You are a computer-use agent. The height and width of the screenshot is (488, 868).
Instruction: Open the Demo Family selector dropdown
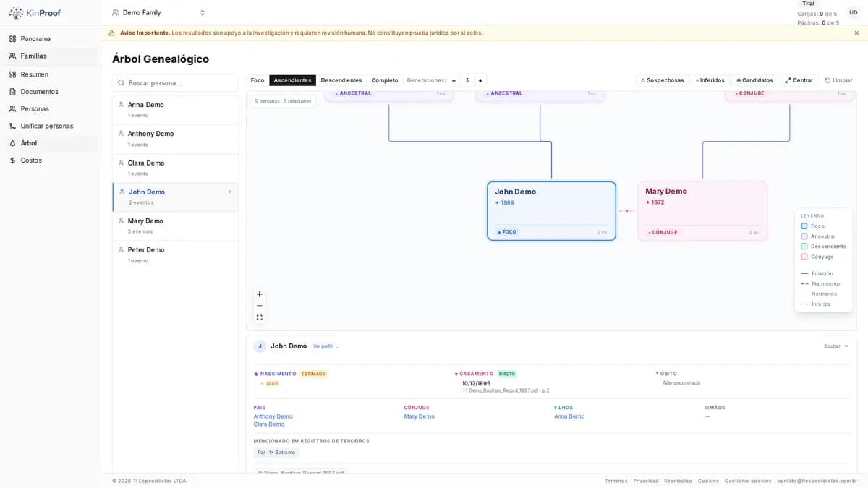tap(159, 13)
